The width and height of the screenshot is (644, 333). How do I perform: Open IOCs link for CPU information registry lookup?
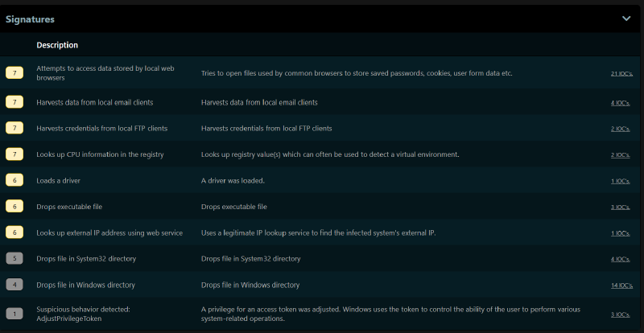(621, 154)
